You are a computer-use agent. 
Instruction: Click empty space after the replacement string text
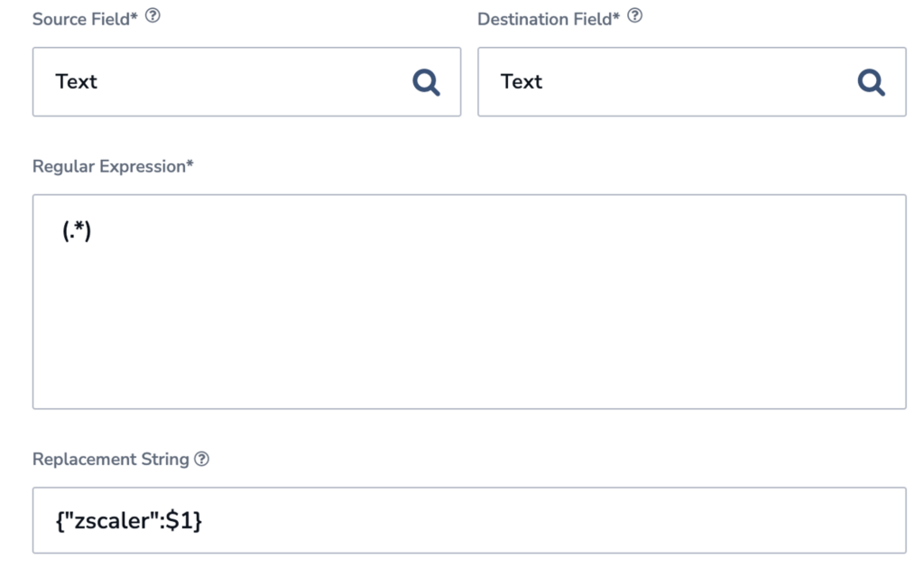(554, 520)
